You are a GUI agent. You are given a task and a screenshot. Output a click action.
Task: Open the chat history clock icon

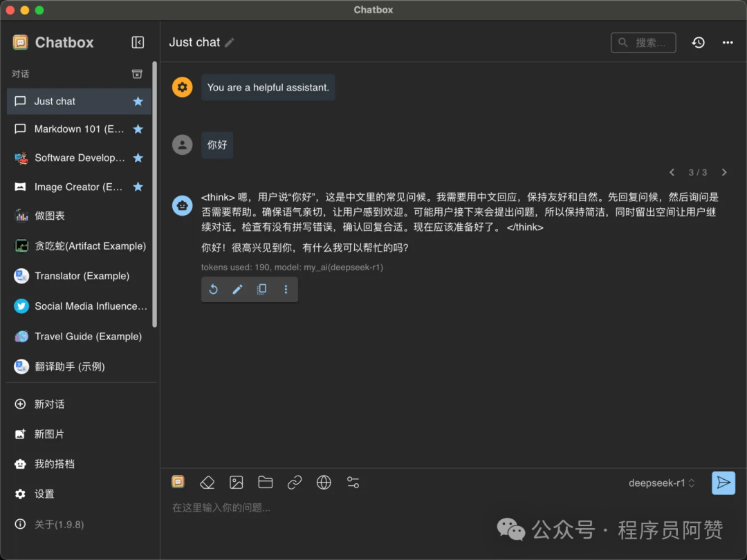tap(699, 42)
